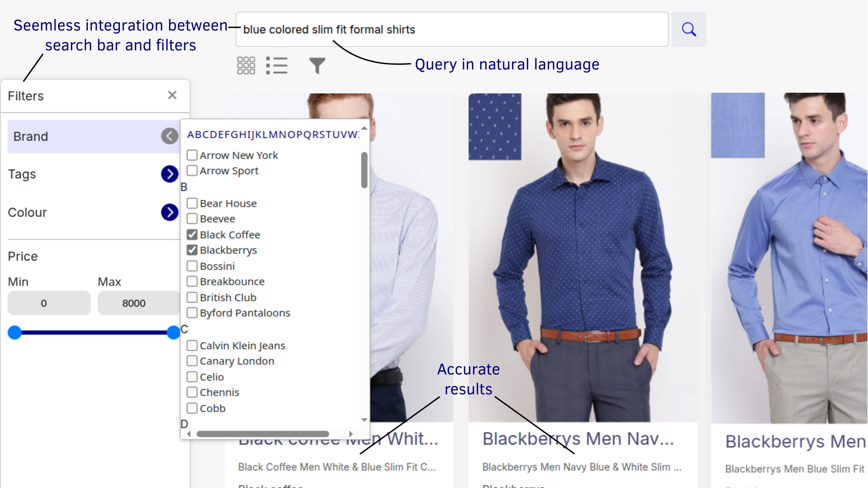This screenshot has height=488, width=868.
Task: Open Black Coffee Men White & Blue description
Action: [x=337, y=467]
